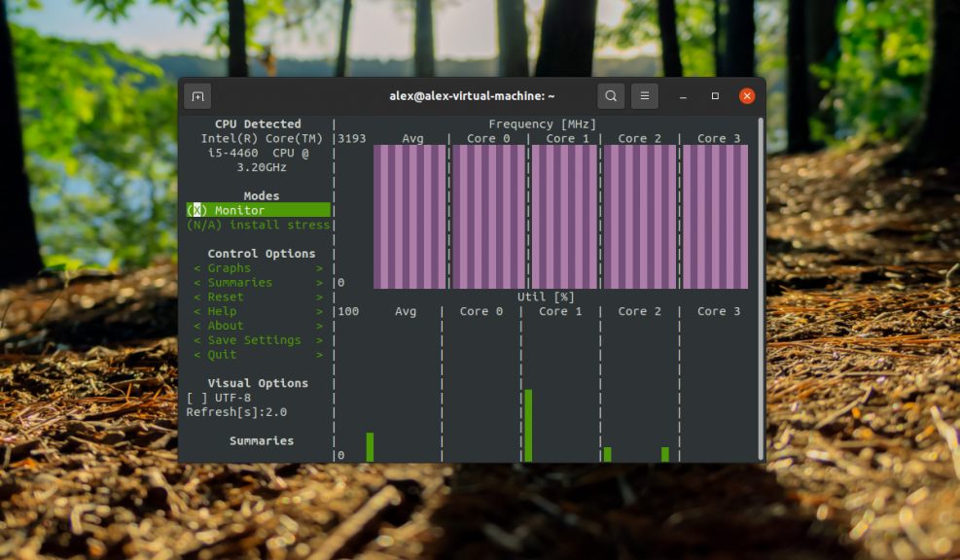Maximize the terminal window

[715, 96]
